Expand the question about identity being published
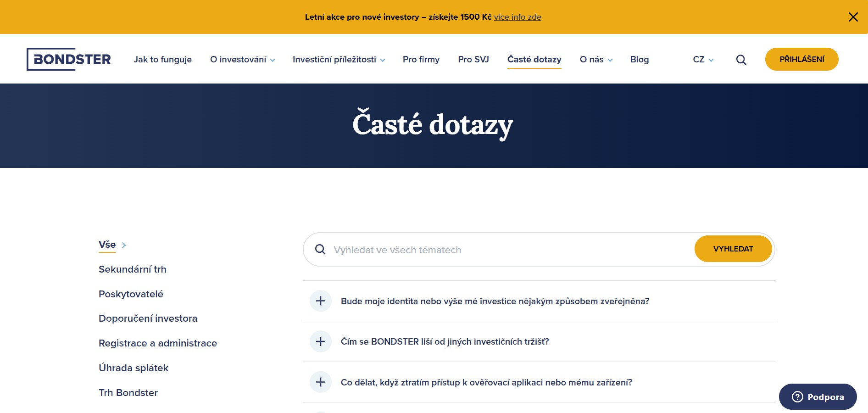 tap(539, 301)
